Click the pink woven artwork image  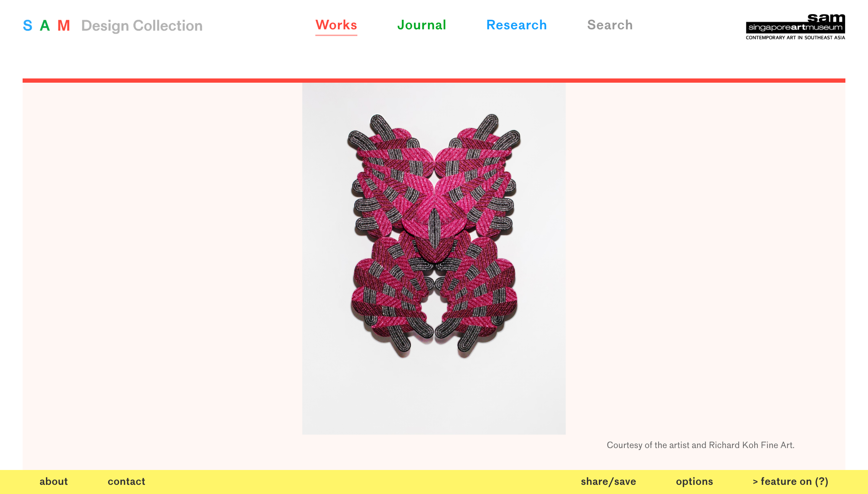click(x=434, y=235)
